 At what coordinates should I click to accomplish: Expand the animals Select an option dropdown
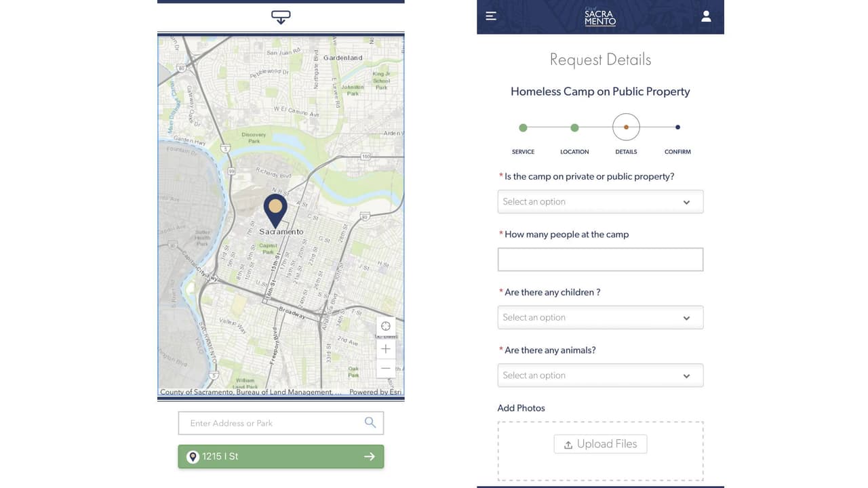[600, 375]
